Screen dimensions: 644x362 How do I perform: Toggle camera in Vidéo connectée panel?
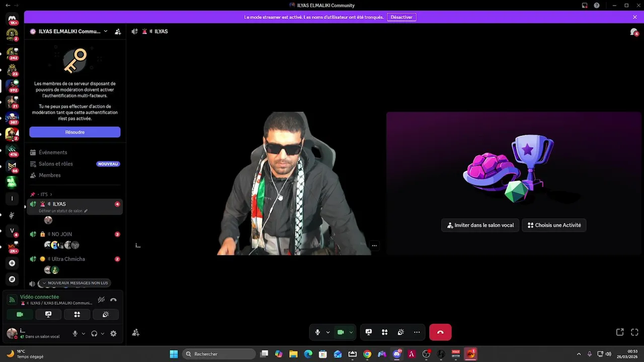pyautogui.click(x=20, y=314)
